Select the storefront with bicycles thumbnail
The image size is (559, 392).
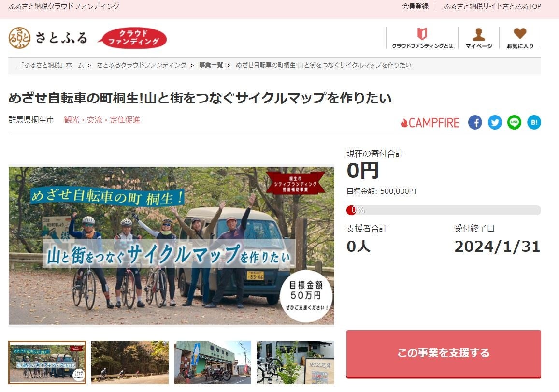click(x=213, y=363)
